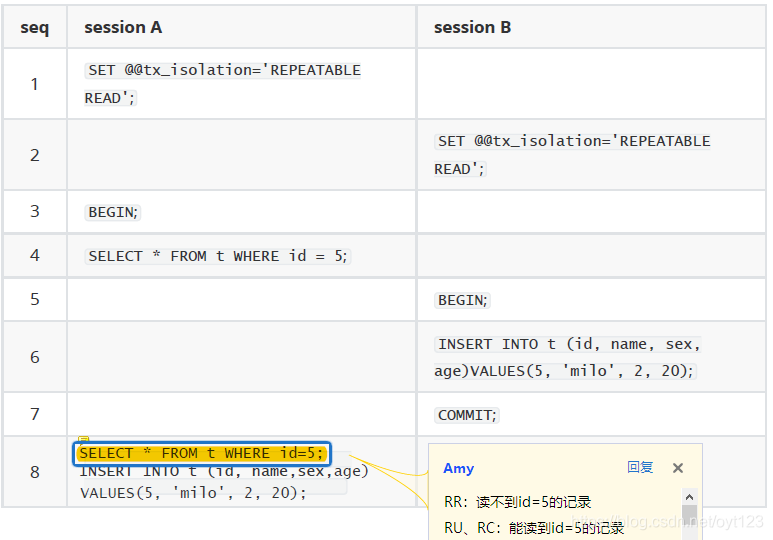Click SELECT * FROM t WHERE id = 5; in row 4
773x540 pixels.
click(217, 256)
